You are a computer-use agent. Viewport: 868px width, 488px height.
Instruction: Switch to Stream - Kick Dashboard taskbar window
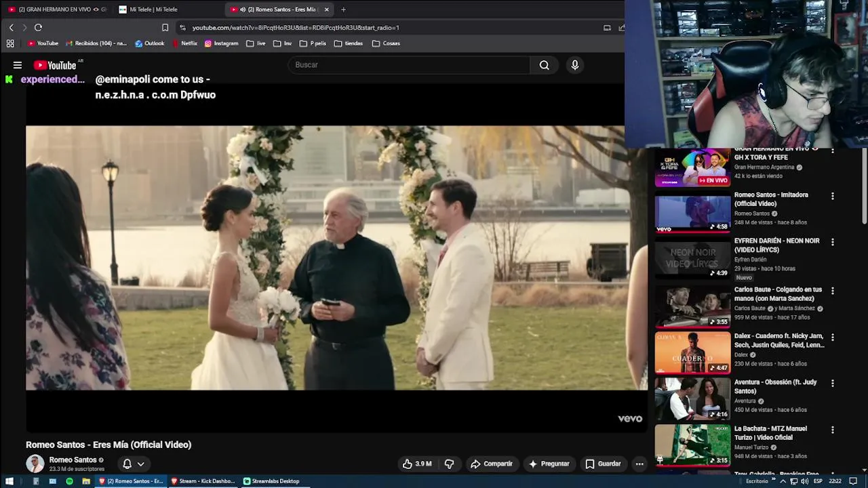(203, 481)
